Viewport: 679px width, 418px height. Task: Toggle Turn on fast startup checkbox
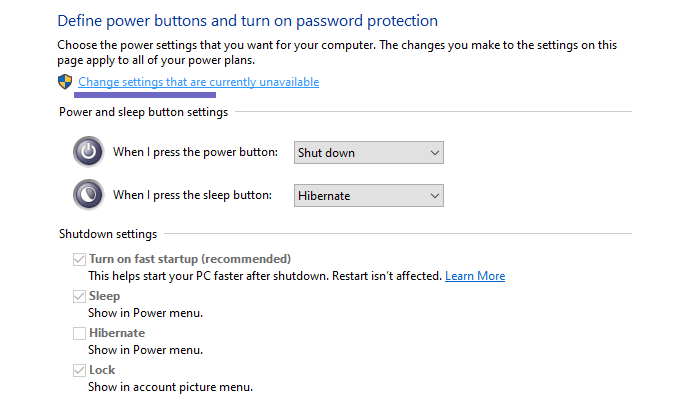[x=79, y=259]
